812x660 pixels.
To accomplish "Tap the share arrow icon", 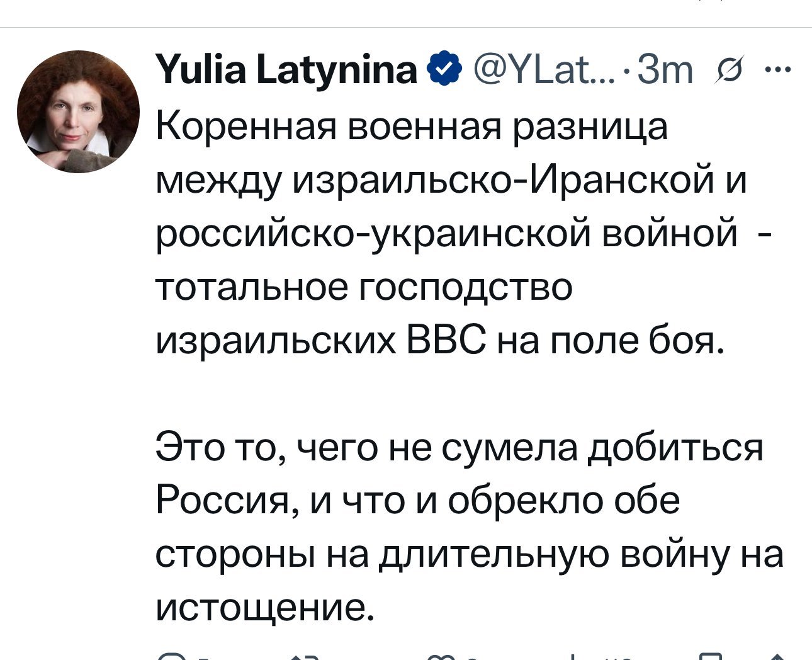I will [x=777, y=657].
